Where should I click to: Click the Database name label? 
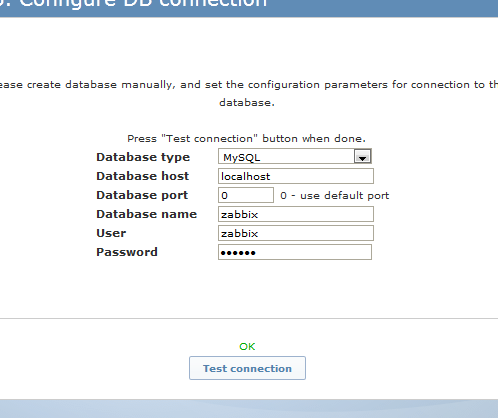coord(147,214)
